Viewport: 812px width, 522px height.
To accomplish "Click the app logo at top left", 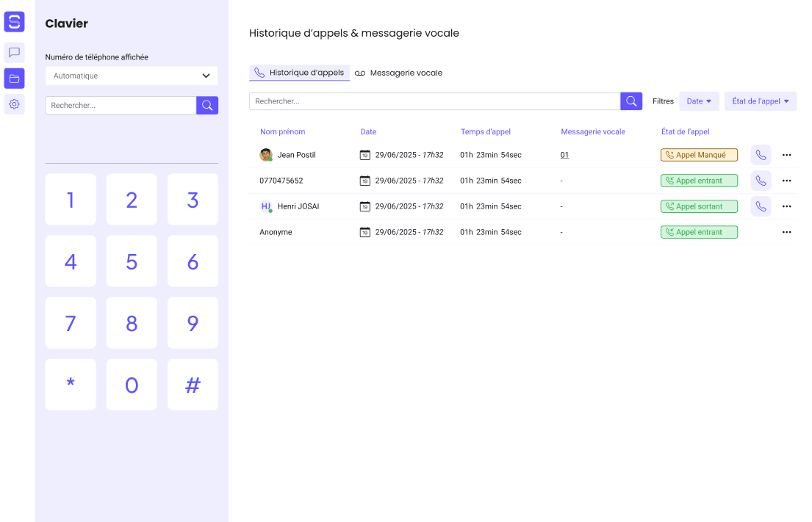I will click(x=14, y=22).
